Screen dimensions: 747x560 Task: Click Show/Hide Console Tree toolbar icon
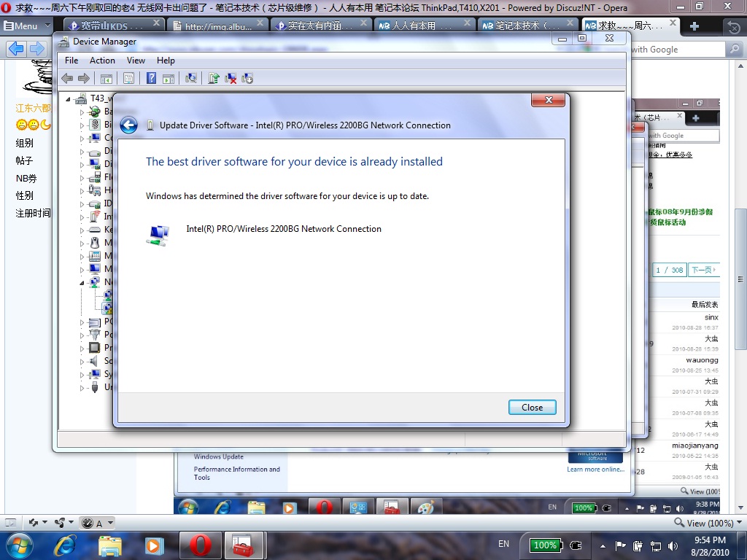click(x=107, y=79)
